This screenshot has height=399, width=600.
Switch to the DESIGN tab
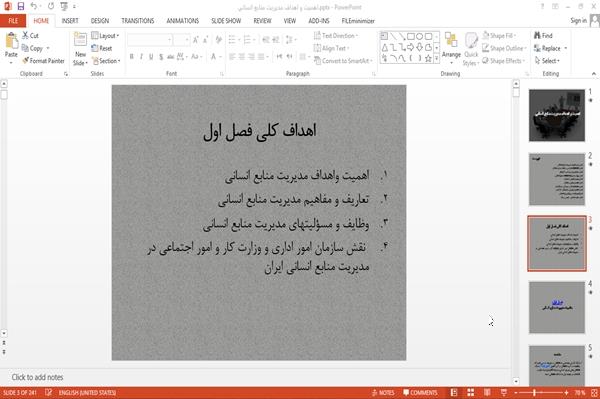click(x=100, y=21)
